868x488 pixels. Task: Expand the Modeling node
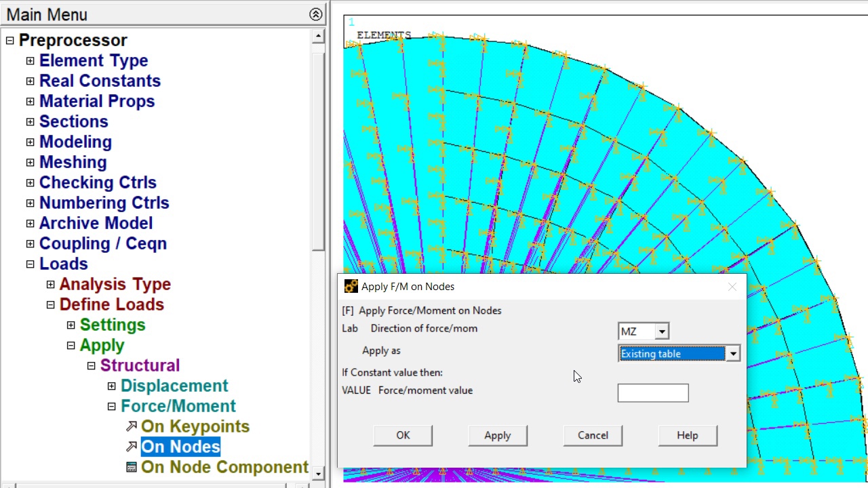(x=31, y=142)
